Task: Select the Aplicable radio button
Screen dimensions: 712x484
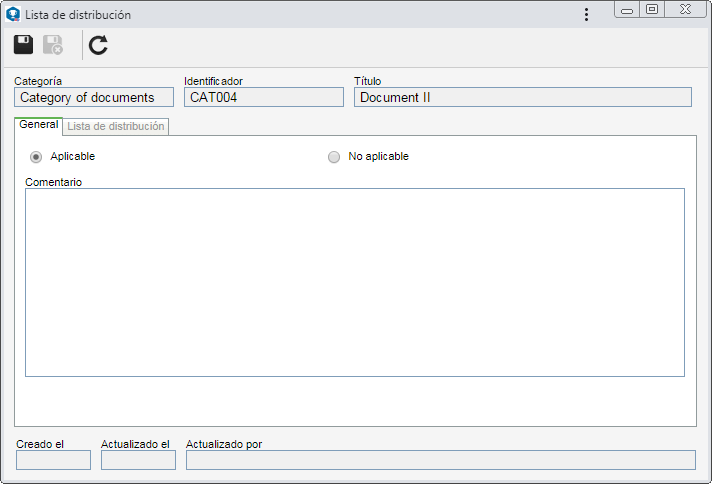Action: pyautogui.click(x=36, y=157)
